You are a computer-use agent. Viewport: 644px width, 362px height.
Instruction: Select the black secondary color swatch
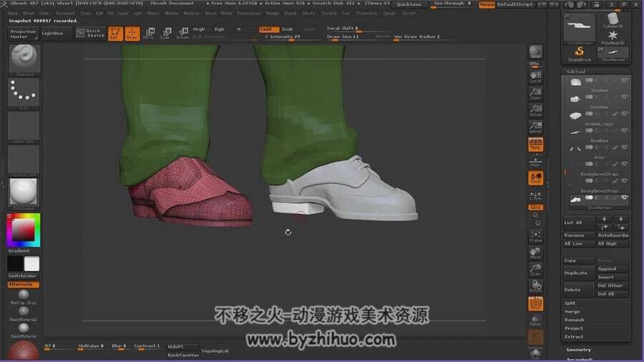(x=15, y=263)
